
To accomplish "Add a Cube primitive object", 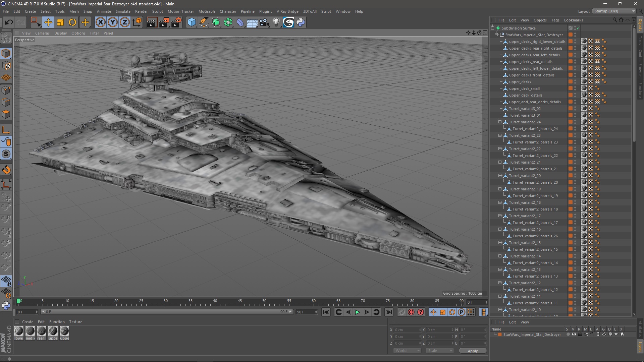I will tap(192, 22).
